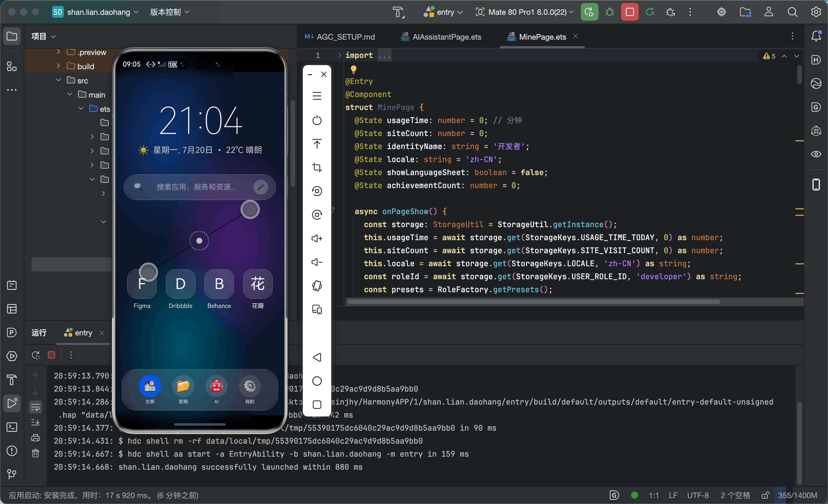
Task: Click the emulator search field 搜索应用
Action: tap(200, 187)
